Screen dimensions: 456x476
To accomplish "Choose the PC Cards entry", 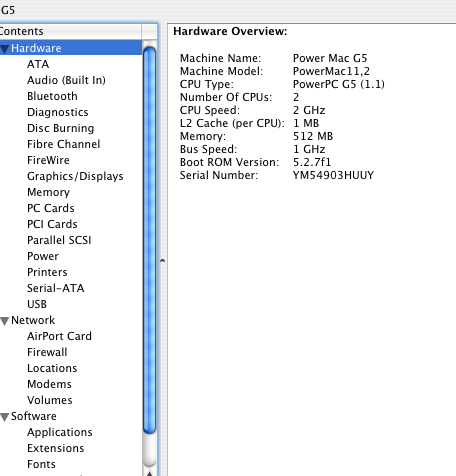I will click(51, 208).
